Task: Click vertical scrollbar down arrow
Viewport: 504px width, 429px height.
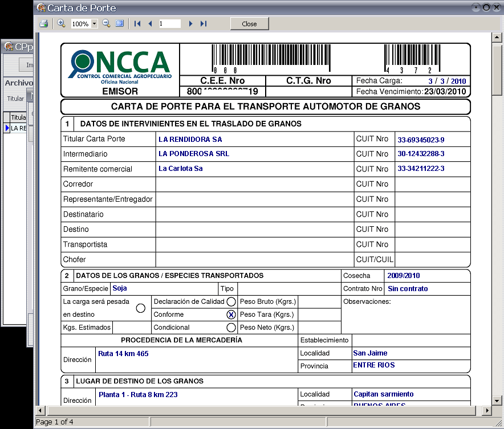Action: [497, 401]
